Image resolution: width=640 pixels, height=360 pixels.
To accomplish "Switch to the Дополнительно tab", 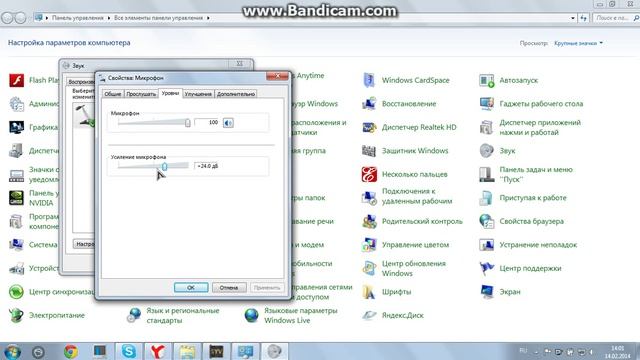I will (x=236, y=94).
